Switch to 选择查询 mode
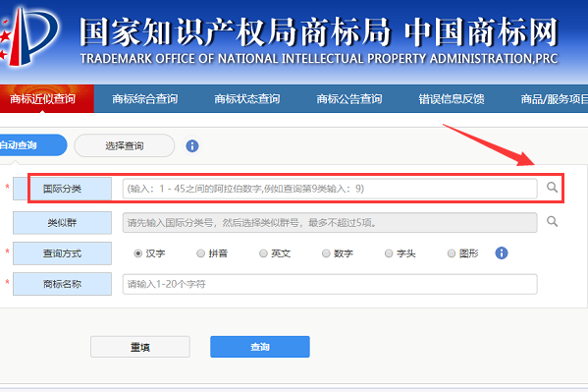This screenshot has width=588, height=392. 124,145
